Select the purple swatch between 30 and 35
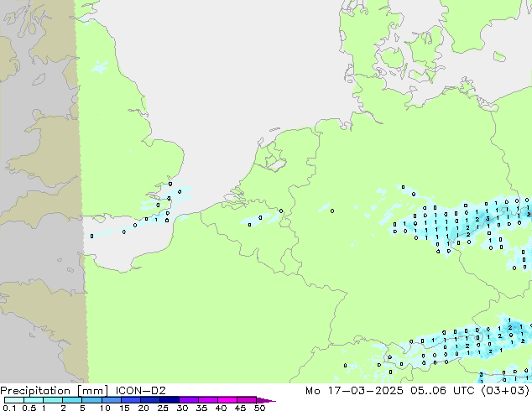This screenshot has height=411, width=532. pyautogui.click(x=188, y=400)
